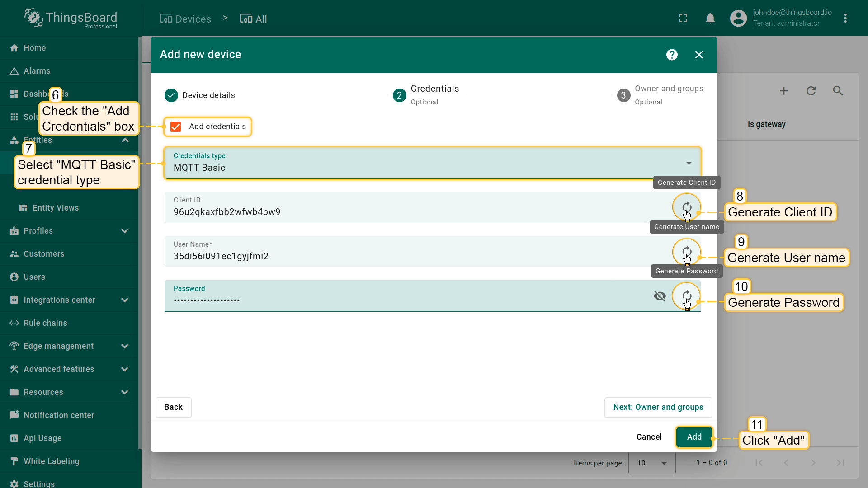Click the plus icon to add device
The height and width of the screenshot is (488, 868).
tap(784, 91)
